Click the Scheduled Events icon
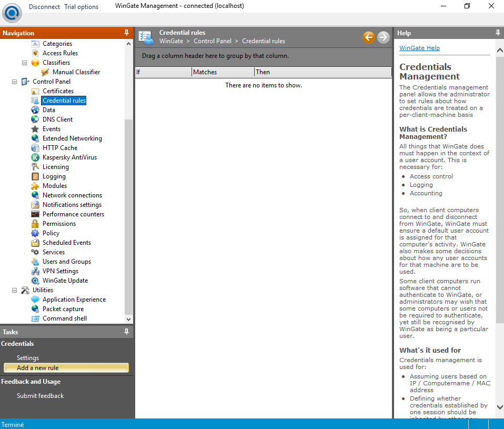 [x=35, y=243]
